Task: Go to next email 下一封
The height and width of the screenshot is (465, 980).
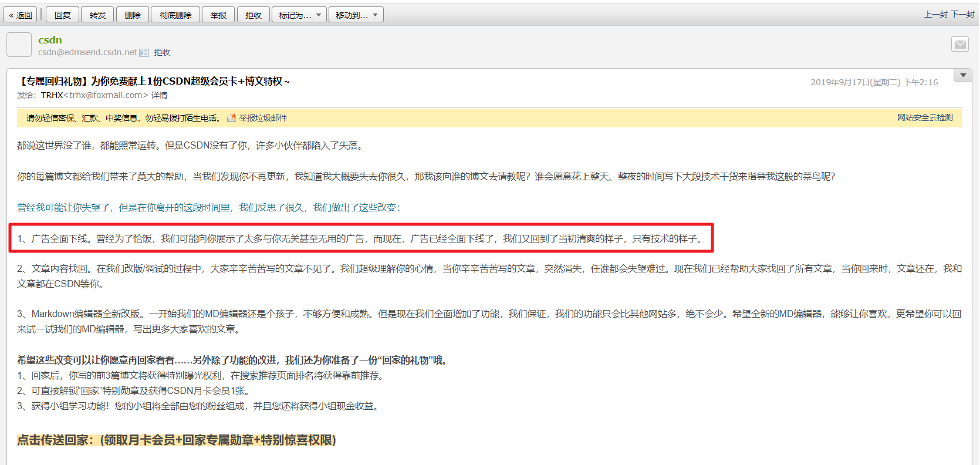Action: point(962,14)
